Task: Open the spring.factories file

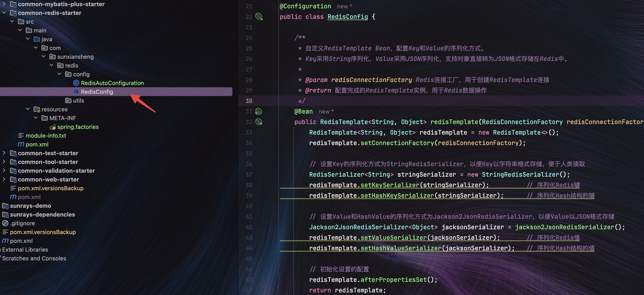Action: 78,127
